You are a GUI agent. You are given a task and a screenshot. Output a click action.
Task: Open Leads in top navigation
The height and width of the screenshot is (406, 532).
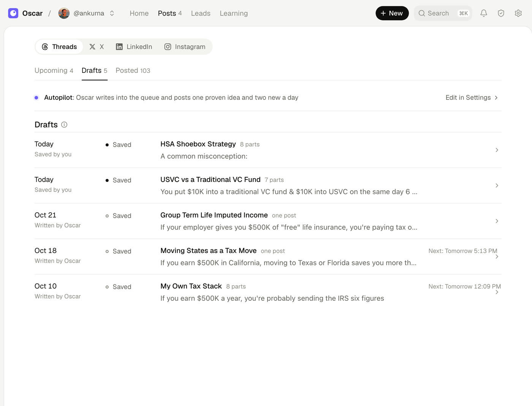click(x=201, y=13)
